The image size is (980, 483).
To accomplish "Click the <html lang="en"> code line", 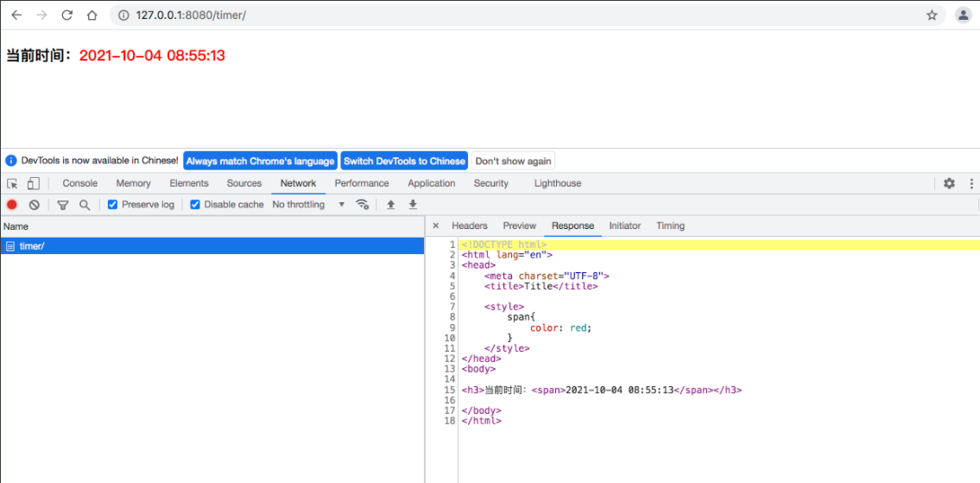I will click(x=507, y=255).
